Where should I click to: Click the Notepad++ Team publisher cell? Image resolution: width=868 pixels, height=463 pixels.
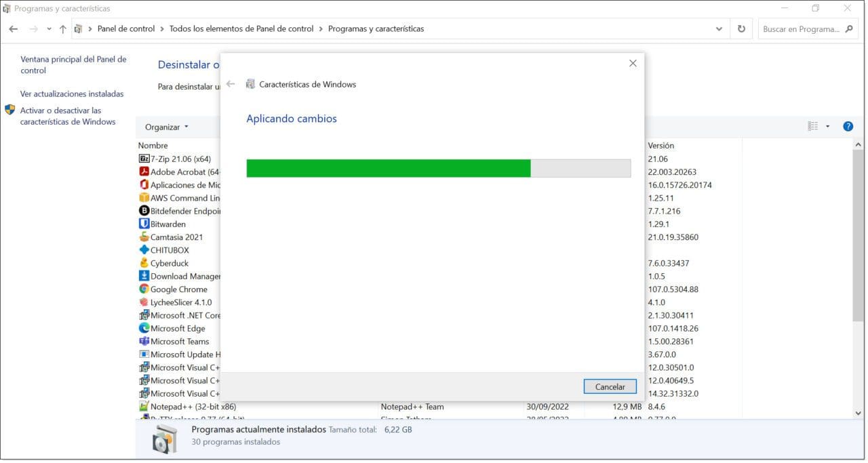click(x=412, y=407)
